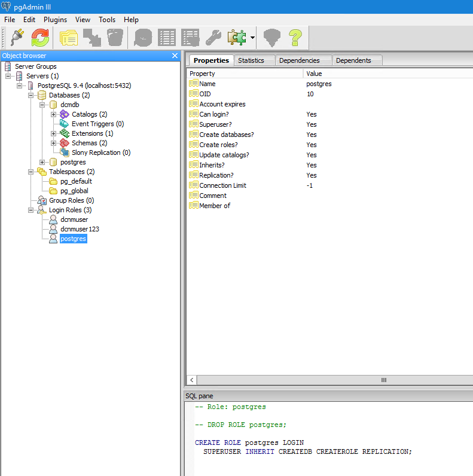
Task: Select the Slony Replication (0) item
Action: 101,152
